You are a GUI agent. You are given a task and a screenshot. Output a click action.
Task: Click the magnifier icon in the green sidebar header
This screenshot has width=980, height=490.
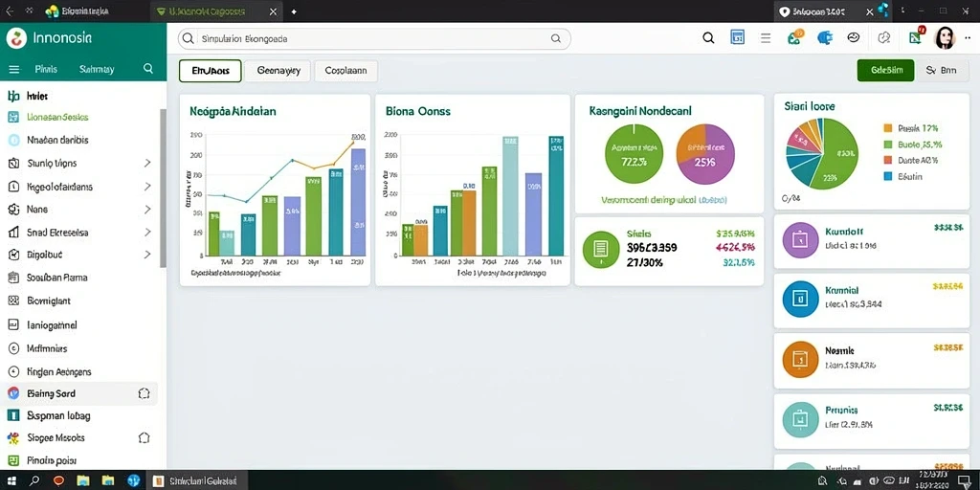point(148,69)
